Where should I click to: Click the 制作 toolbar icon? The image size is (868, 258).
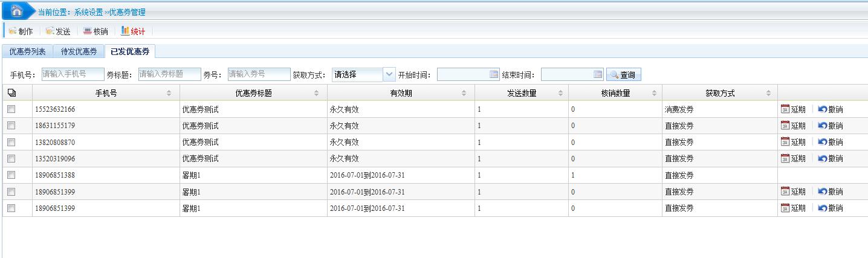pos(12,31)
